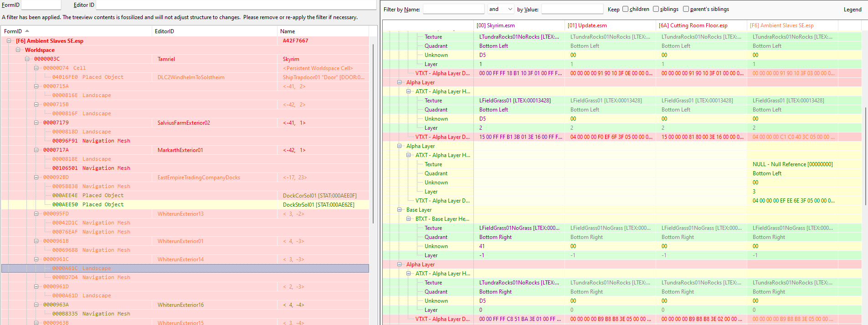Focus the Filter by Name input field
Screen dimensions: 868x325
pyautogui.click(x=453, y=9)
